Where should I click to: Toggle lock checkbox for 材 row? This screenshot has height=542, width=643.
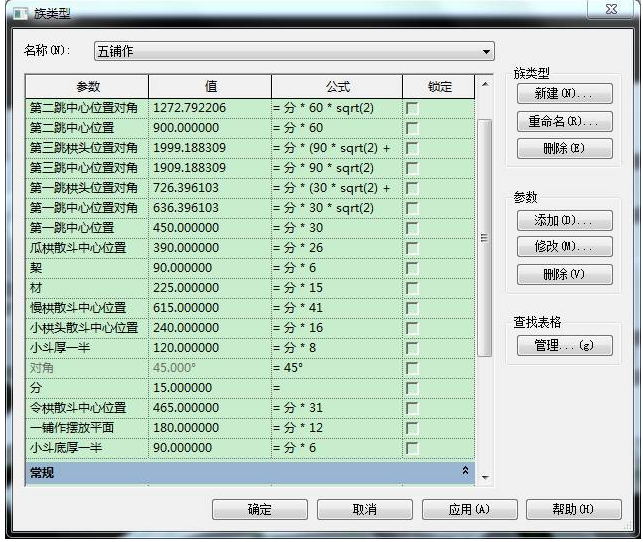tap(412, 288)
